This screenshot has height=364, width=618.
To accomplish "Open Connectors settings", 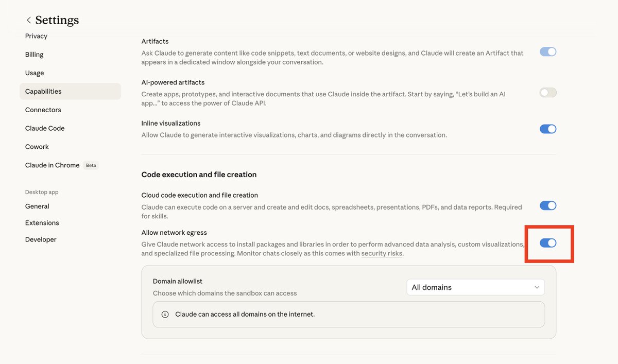I will (x=43, y=110).
